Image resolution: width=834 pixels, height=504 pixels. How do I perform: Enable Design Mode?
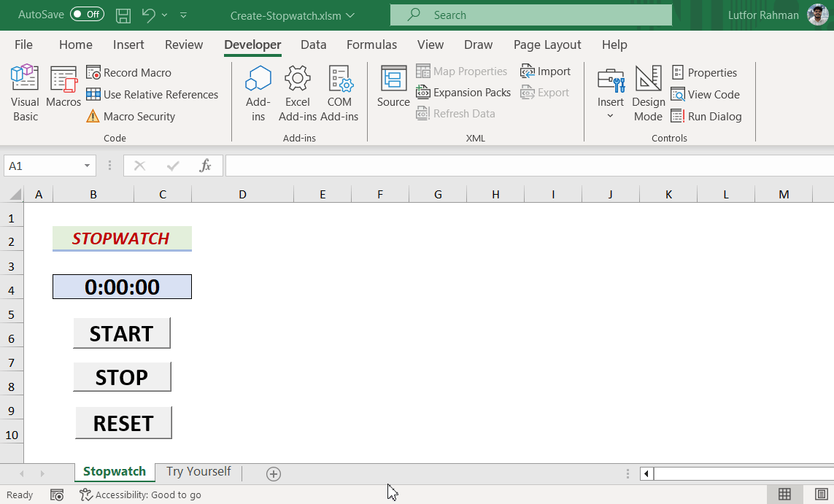click(x=648, y=90)
